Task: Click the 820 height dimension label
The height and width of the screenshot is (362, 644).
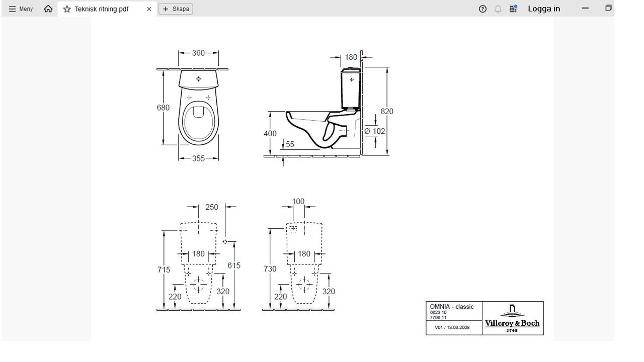Action: pos(387,111)
